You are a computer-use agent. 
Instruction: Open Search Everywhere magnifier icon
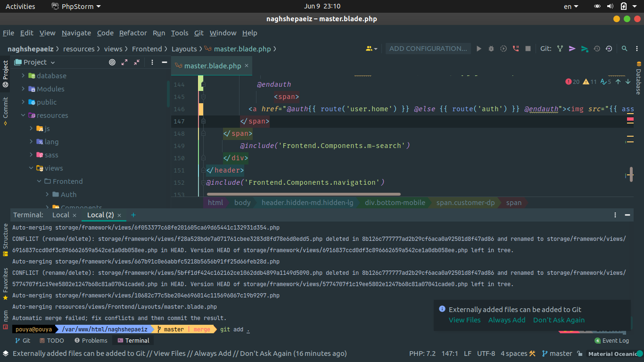pos(624,49)
